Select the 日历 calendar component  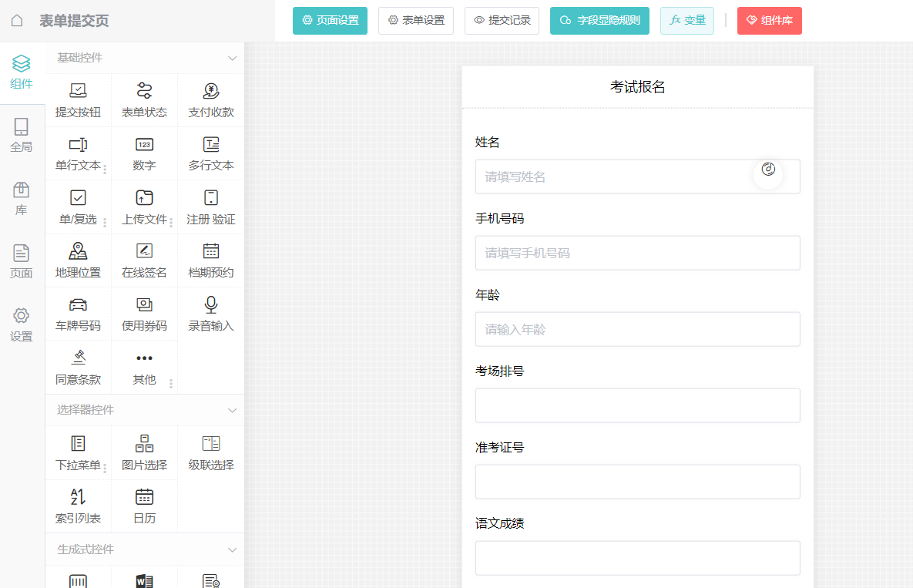(144, 506)
